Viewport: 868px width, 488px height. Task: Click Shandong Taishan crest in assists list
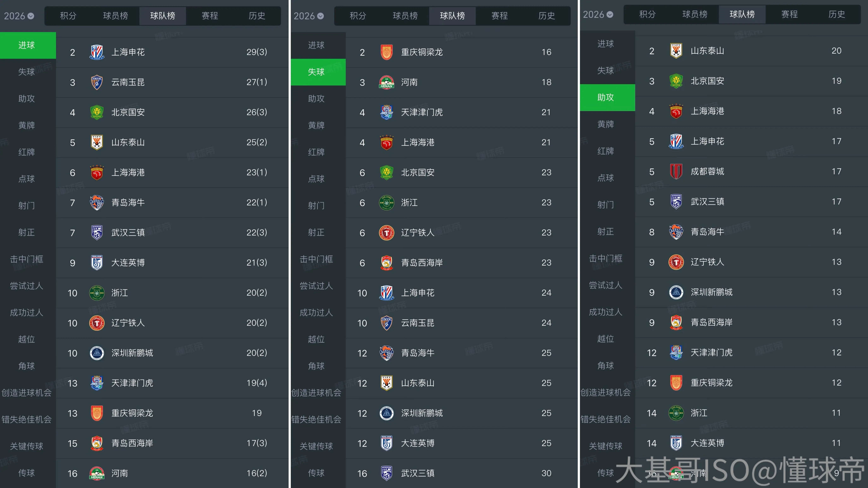[676, 51]
